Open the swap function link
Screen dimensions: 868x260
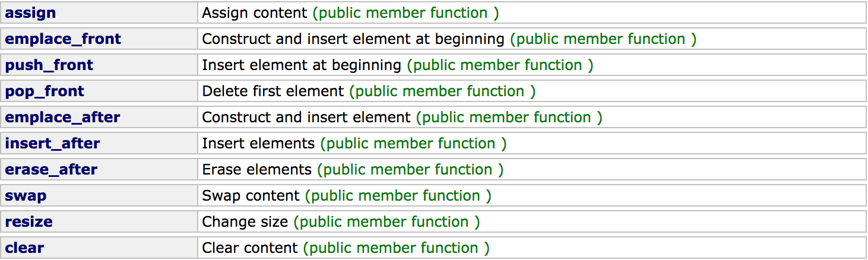[x=26, y=196]
